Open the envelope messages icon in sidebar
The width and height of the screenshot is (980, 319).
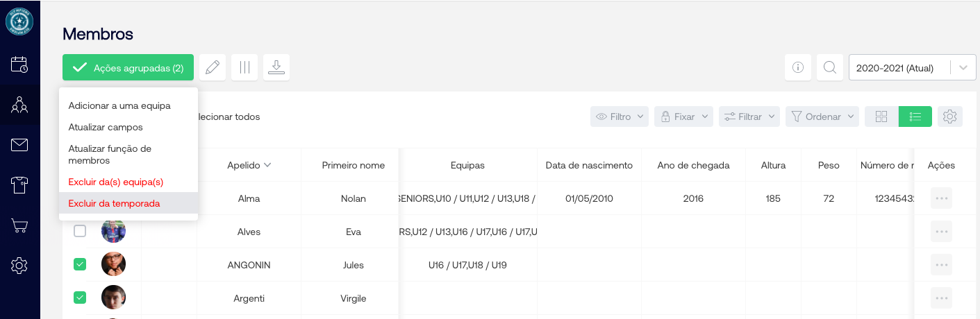tap(19, 145)
